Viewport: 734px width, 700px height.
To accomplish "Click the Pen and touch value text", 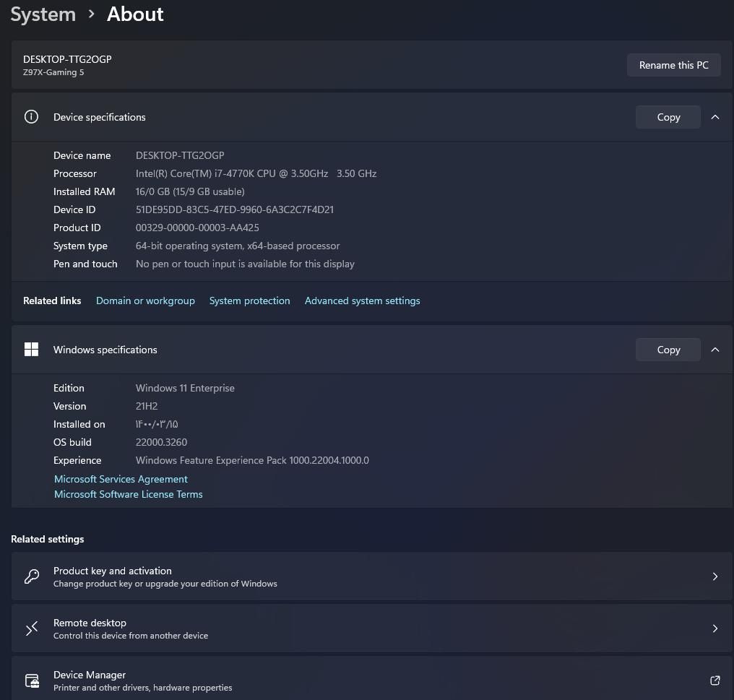I will pos(245,264).
